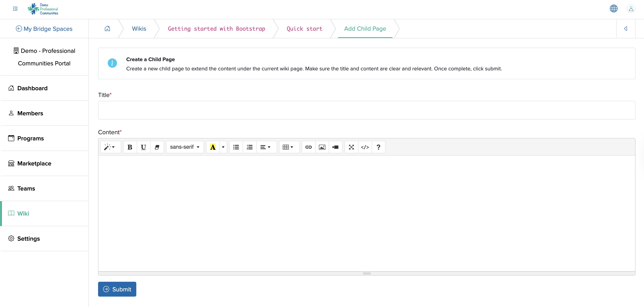This screenshot has height=307, width=644.
Task: Focus the Title input field
Action: coord(367,110)
